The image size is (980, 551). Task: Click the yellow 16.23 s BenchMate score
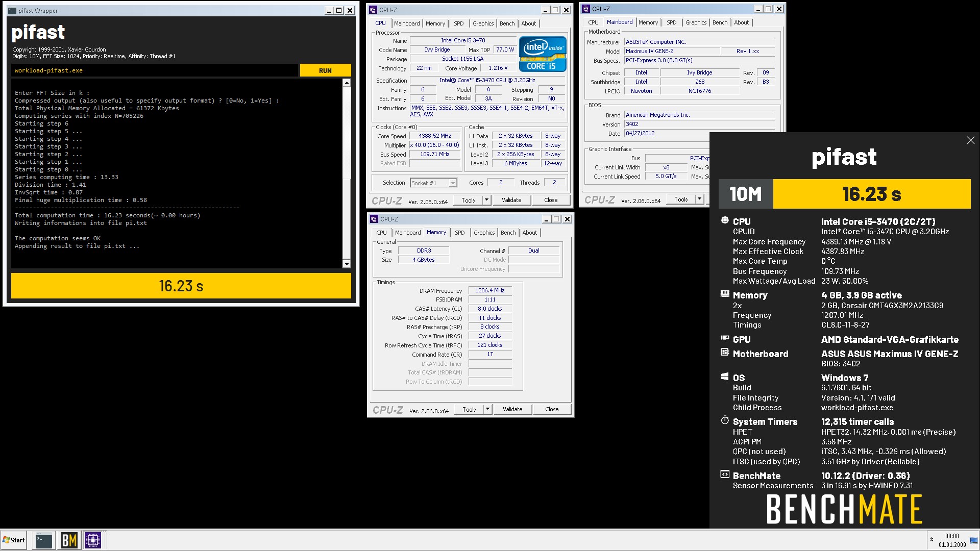point(872,194)
